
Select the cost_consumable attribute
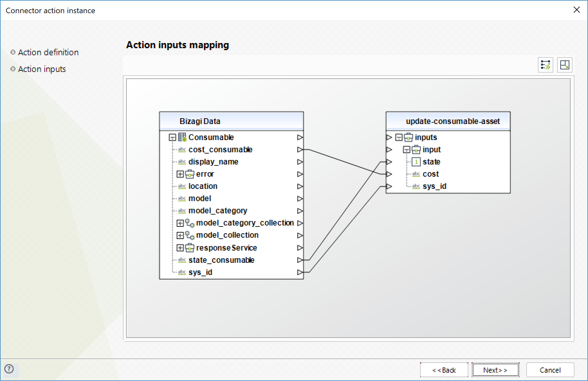point(220,150)
